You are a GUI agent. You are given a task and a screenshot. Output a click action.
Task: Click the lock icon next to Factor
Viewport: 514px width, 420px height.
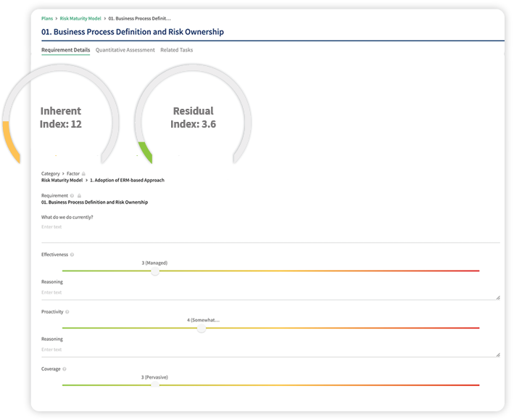(84, 174)
